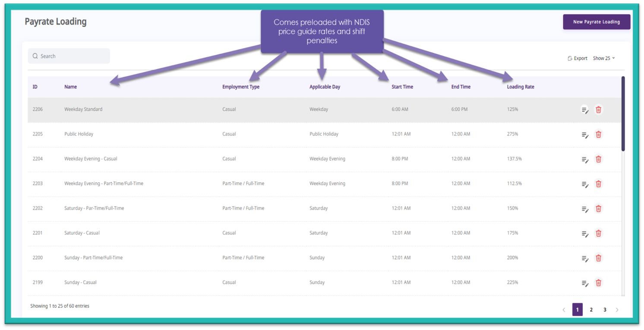The height and width of the screenshot is (330, 644).
Task: Open the Show 25 entries dropdown
Action: tap(604, 58)
